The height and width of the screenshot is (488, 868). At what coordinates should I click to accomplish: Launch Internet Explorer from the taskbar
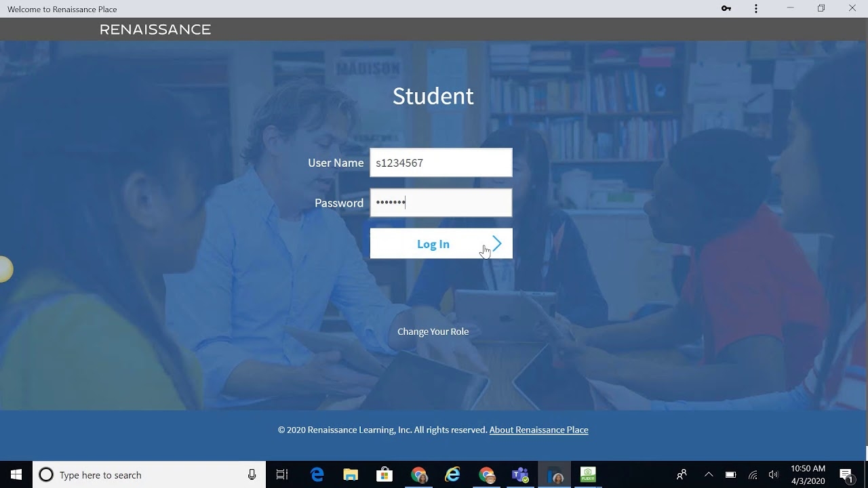pyautogui.click(x=452, y=474)
